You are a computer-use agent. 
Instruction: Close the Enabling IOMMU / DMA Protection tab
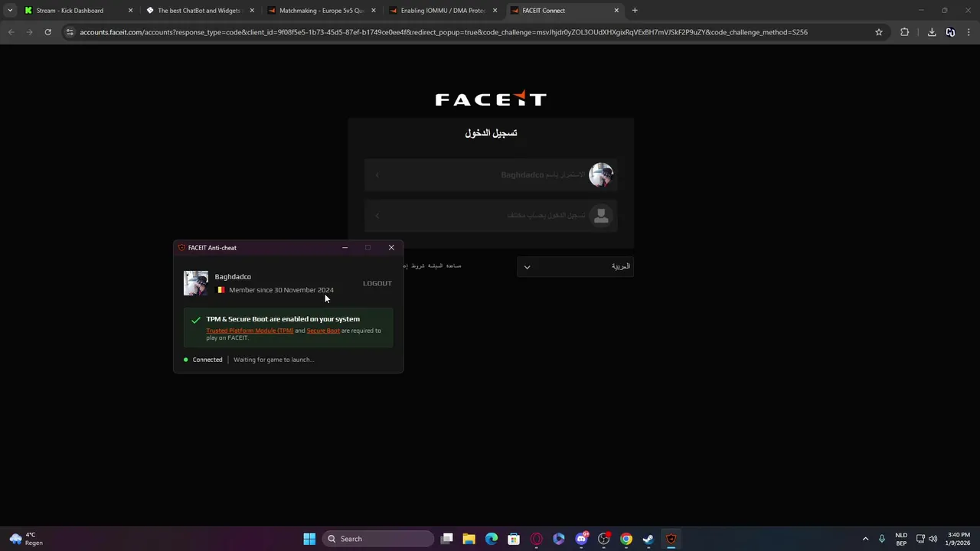[495, 11]
